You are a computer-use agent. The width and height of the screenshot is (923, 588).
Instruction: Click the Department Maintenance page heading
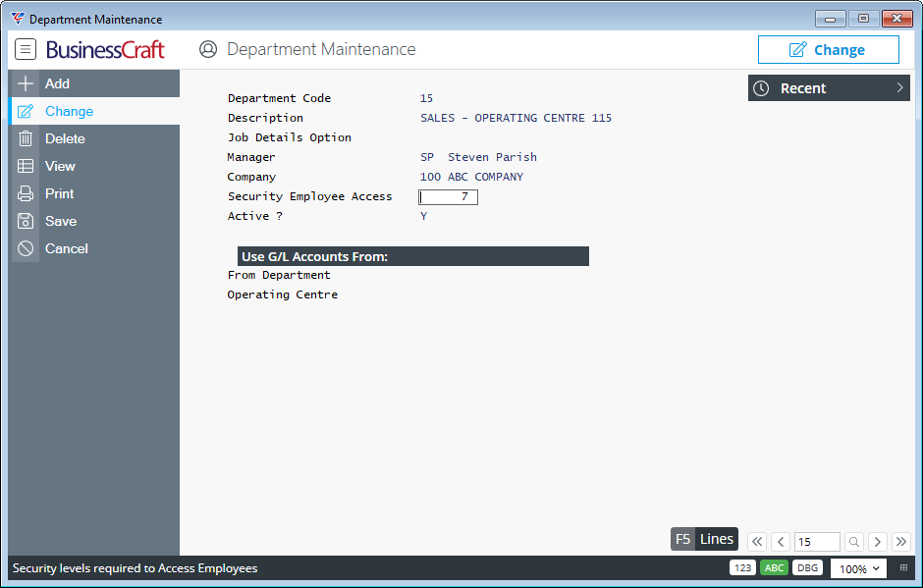pos(321,49)
